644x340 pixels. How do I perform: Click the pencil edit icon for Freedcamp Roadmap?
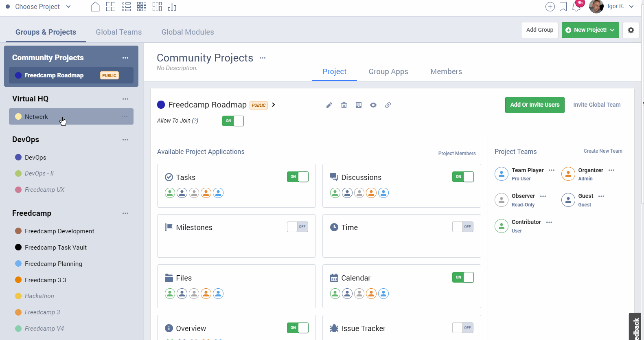point(329,105)
